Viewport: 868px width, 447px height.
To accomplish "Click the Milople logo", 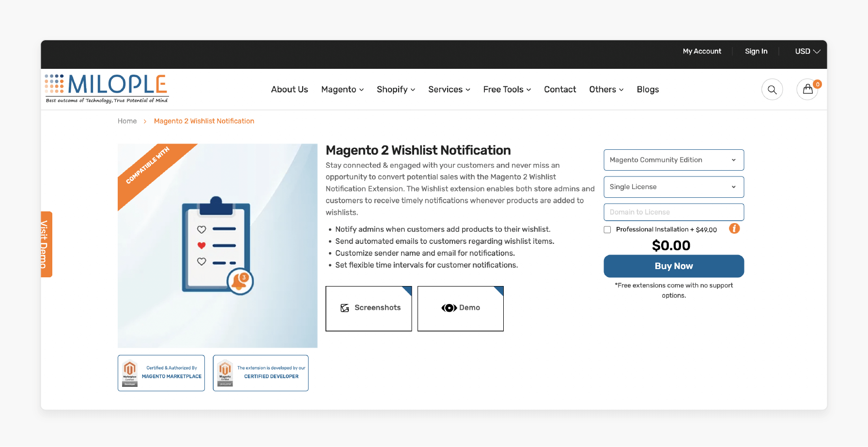I will (107, 89).
